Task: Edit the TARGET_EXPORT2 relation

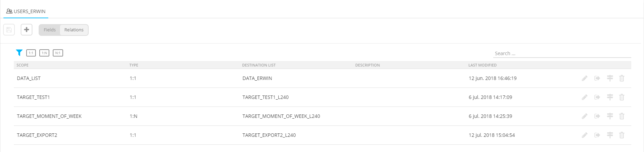Action: click(x=584, y=135)
